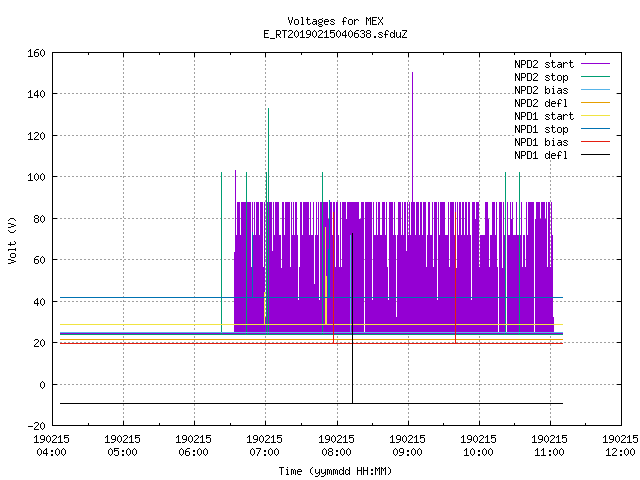
Task: Click the black NPD1 defl spike after 08:00
Action: coord(353,318)
